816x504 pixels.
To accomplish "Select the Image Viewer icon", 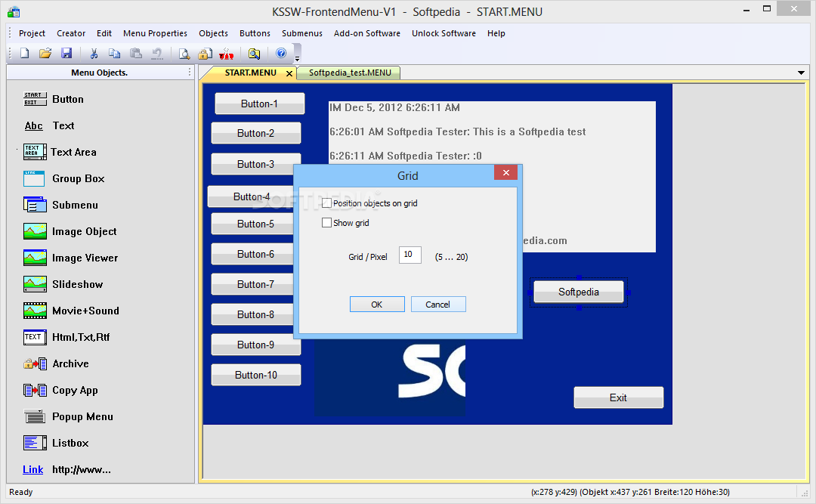I will [x=35, y=258].
